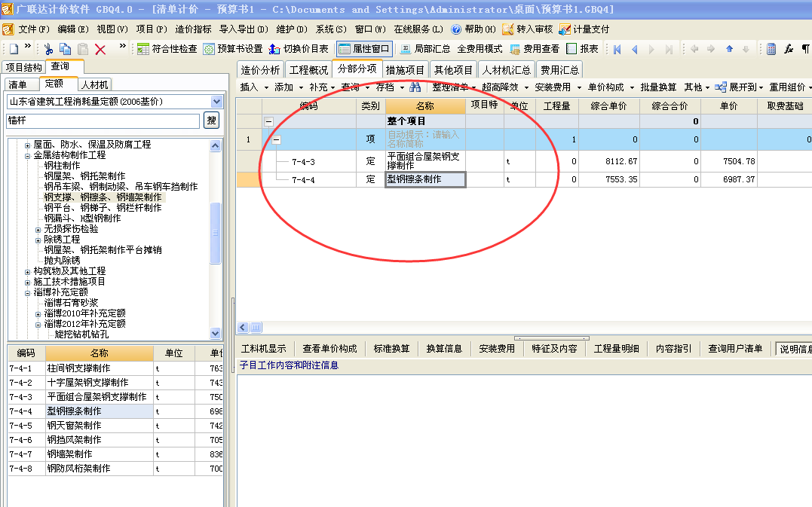Open the 导入导出(D) menu

coord(244,29)
